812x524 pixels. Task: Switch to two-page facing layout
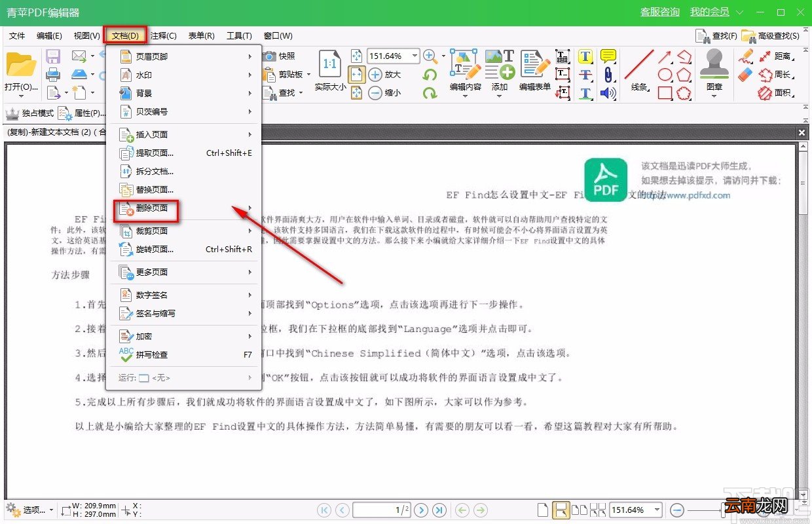click(x=580, y=510)
